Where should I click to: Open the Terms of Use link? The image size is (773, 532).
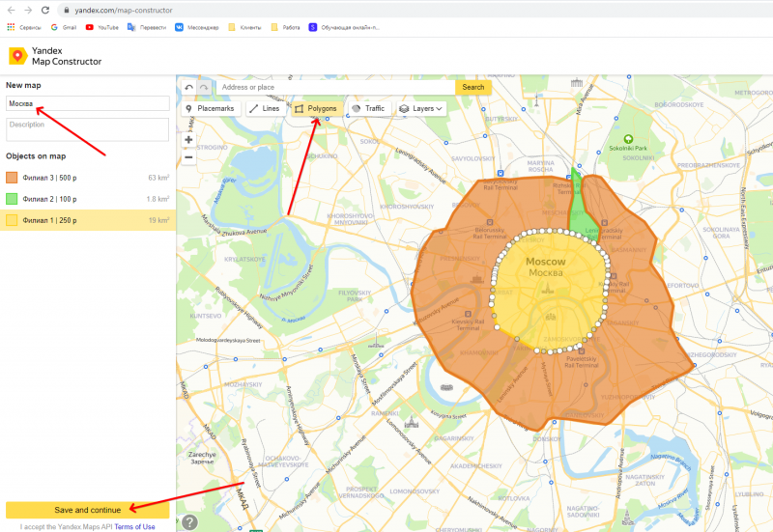135,527
